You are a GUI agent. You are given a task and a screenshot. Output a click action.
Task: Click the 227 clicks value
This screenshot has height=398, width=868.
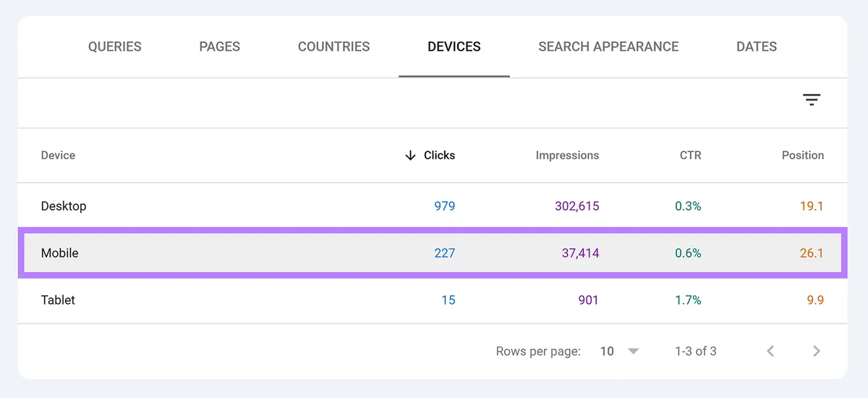[x=445, y=253]
